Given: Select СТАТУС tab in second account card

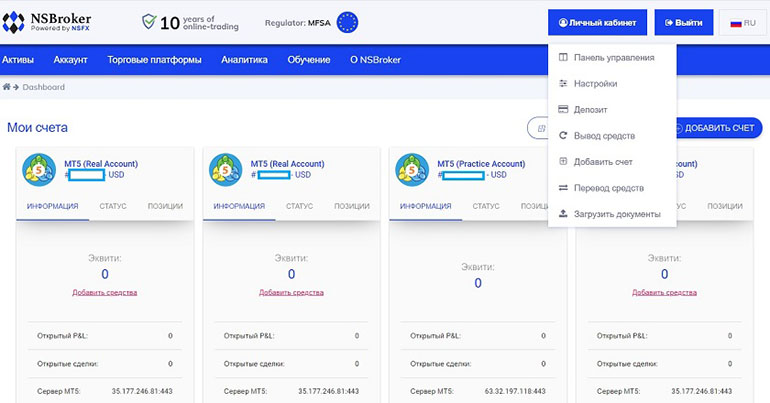Looking at the screenshot, I should [300, 206].
